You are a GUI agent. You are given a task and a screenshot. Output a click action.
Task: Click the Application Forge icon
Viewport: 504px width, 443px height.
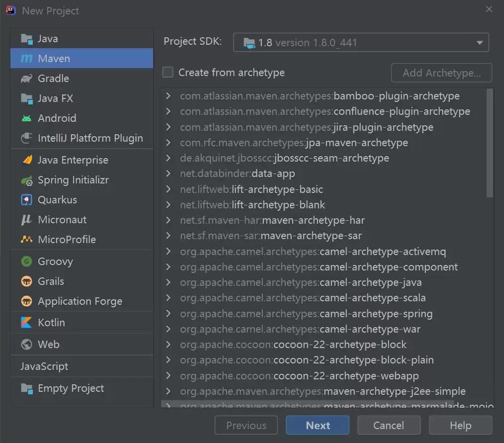pos(26,301)
